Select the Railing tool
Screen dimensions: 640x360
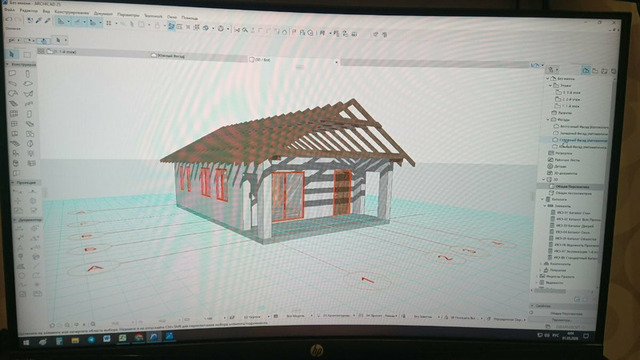point(29,104)
